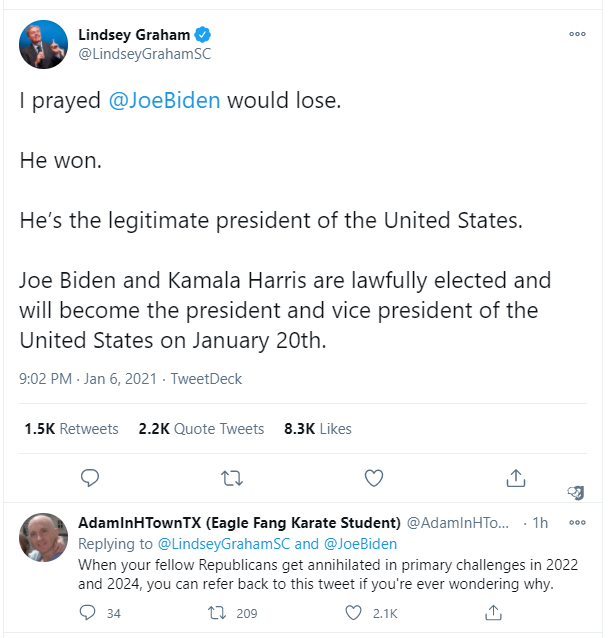This screenshot has height=638, width=615.
Task: Click the @JoeBiden mention in tweet text
Action: click(x=164, y=101)
